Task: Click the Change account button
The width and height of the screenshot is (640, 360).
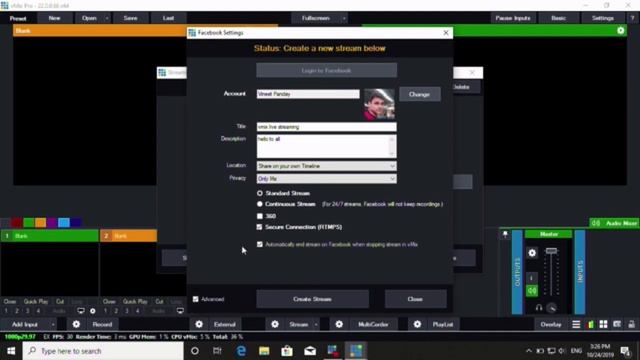Action: 420,94
